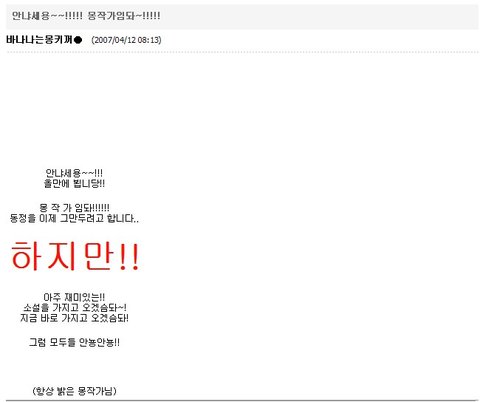This screenshot has width=480, height=402.
Task: Click the signature (항상 밝은 몽작가님)
Action: (x=74, y=391)
